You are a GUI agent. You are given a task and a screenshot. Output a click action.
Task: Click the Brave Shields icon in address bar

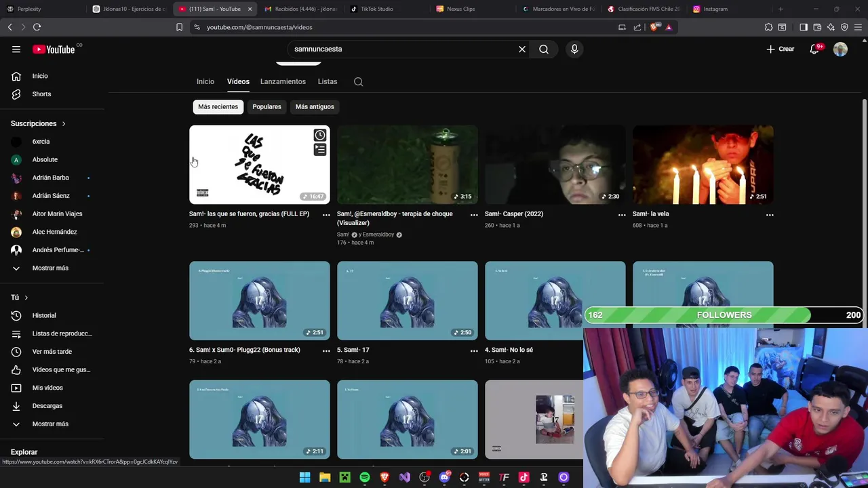coord(654,27)
